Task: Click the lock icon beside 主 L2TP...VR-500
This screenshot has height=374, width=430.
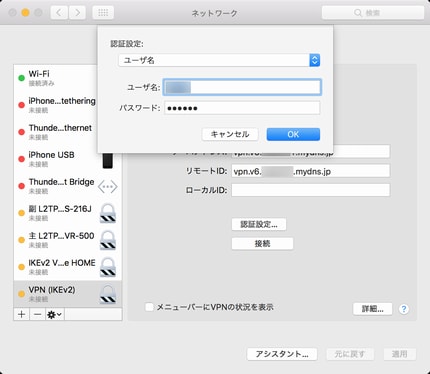Action: pos(108,240)
